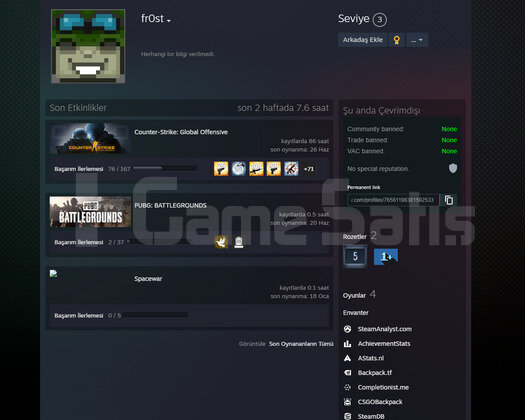Copy the permanent profile link
This screenshot has width=525, height=420.
[x=449, y=200]
